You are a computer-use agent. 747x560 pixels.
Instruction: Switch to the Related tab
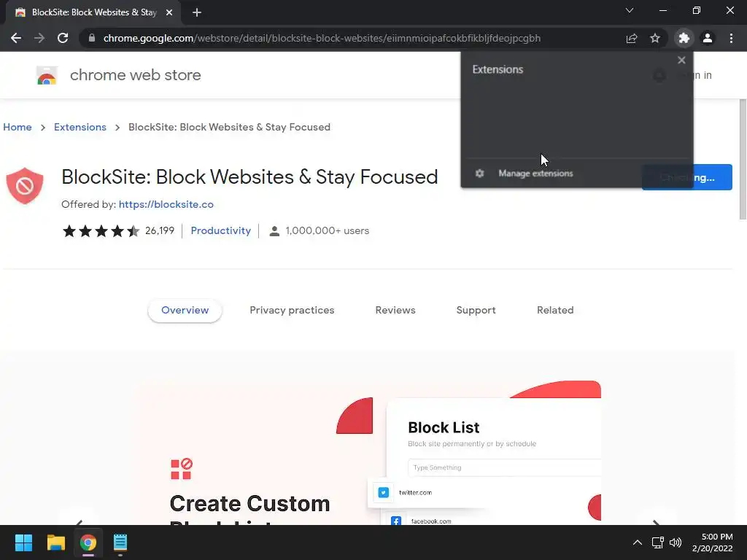(x=555, y=310)
